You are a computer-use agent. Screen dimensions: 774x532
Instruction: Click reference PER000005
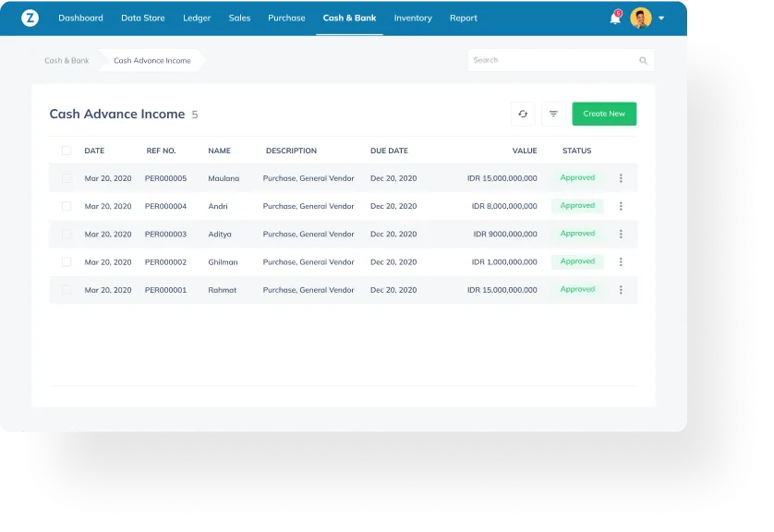tap(165, 178)
